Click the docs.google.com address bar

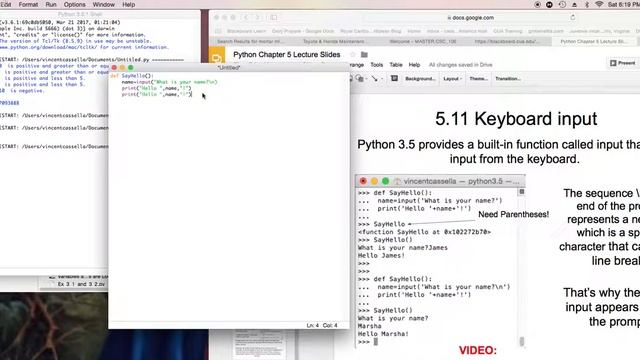pyautogui.click(x=470, y=18)
